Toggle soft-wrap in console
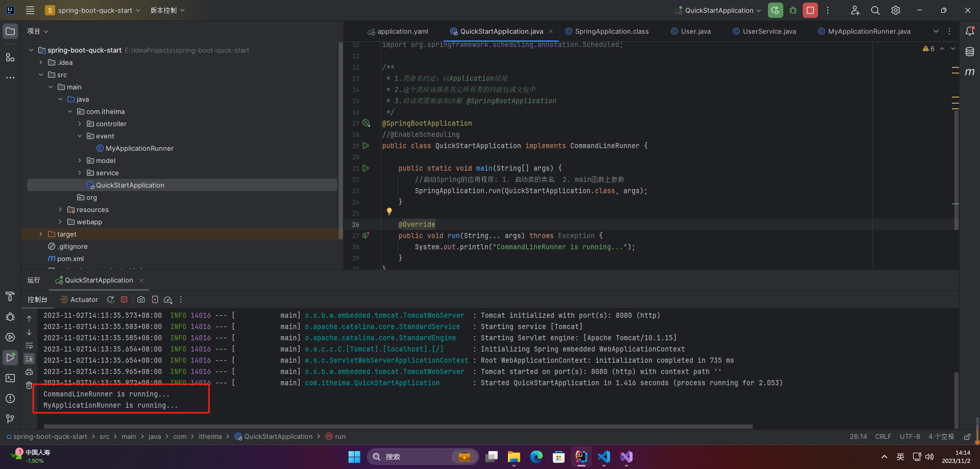Image resolution: width=980 pixels, height=469 pixels. [x=29, y=345]
